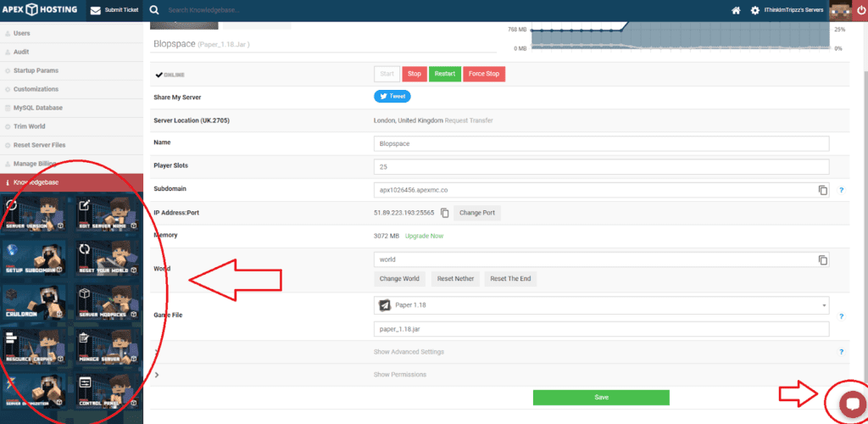Open the Setup Subdomain tutorial thumbnail
The image size is (868, 424).
(34, 259)
